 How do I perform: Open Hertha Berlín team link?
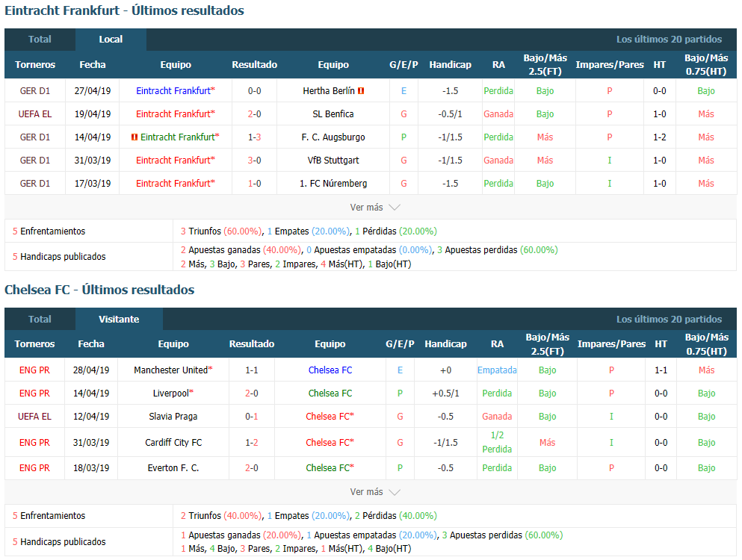[x=329, y=91]
